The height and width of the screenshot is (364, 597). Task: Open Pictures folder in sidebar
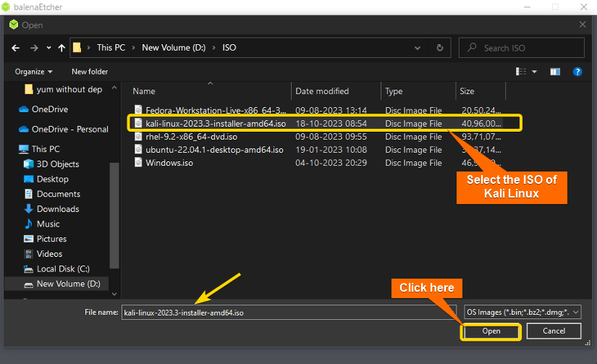(52, 239)
